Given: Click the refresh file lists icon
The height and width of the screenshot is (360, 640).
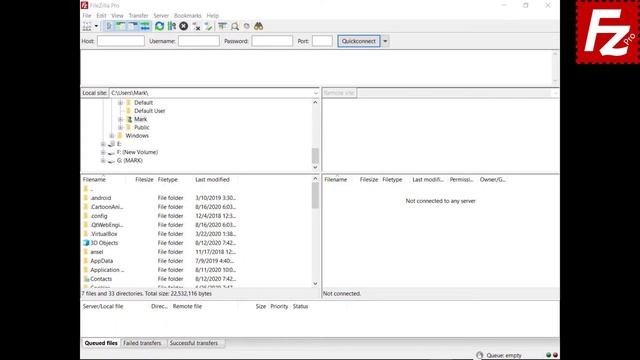Looking at the screenshot, I should (x=160, y=26).
